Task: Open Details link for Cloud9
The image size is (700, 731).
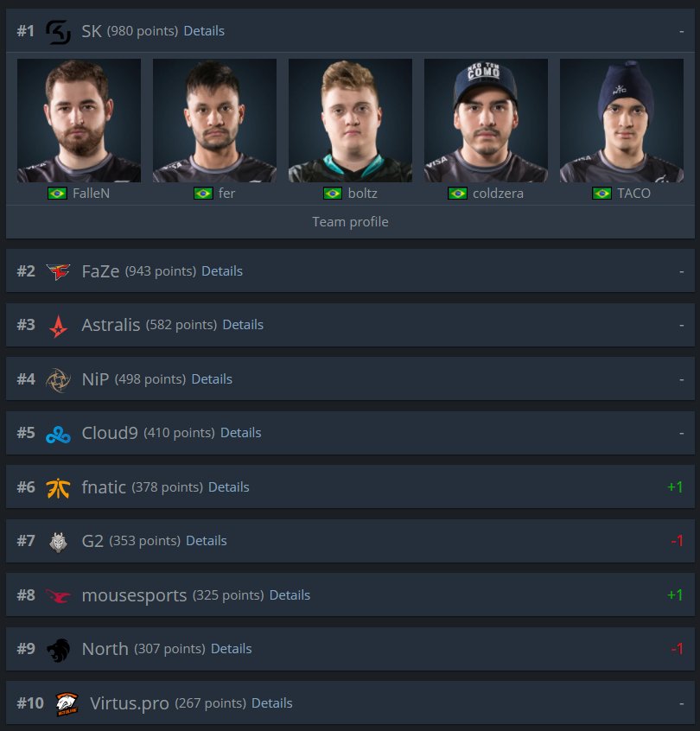Action: (x=240, y=433)
